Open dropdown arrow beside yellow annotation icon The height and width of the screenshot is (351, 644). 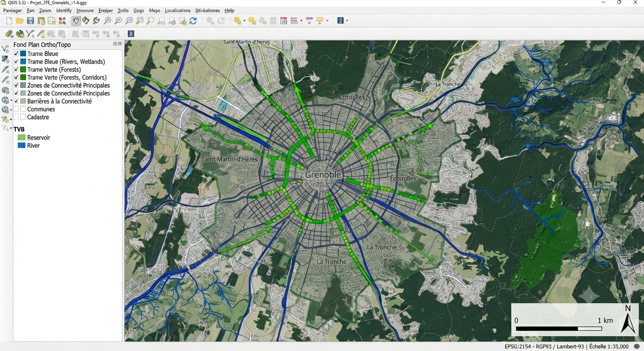click(x=327, y=21)
